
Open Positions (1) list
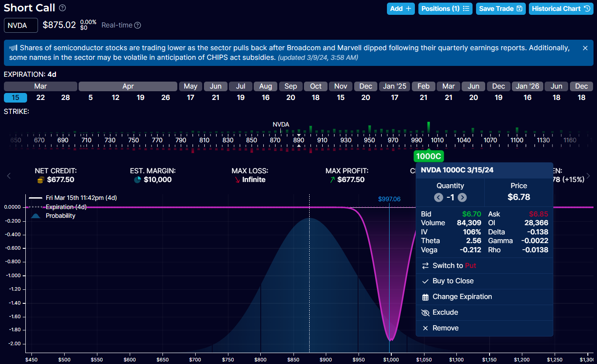(445, 9)
